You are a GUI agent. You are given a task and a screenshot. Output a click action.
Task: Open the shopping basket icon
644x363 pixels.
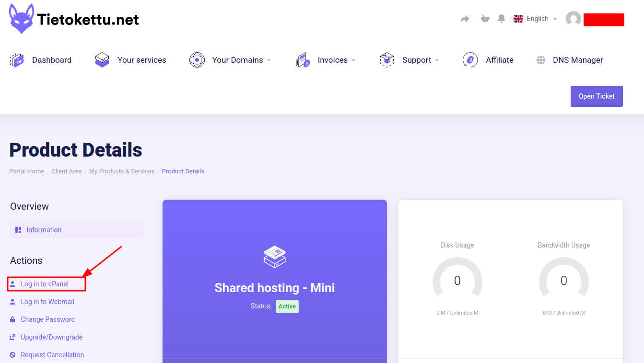pos(485,19)
